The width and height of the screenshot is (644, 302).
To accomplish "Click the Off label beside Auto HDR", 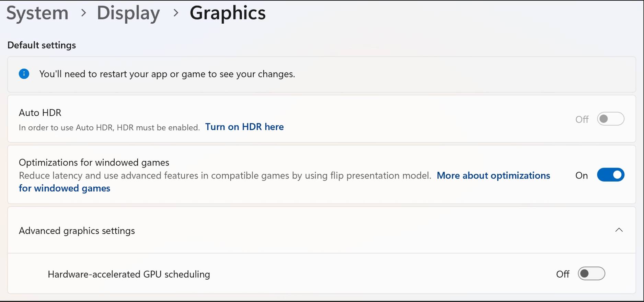I will click(582, 119).
